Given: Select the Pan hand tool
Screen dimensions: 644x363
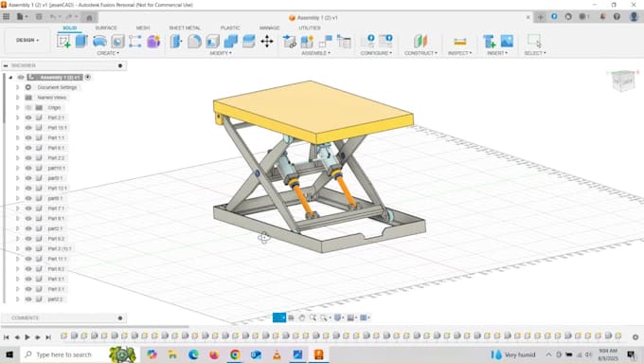Looking at the screenshot, I should (x=302, y=318).
